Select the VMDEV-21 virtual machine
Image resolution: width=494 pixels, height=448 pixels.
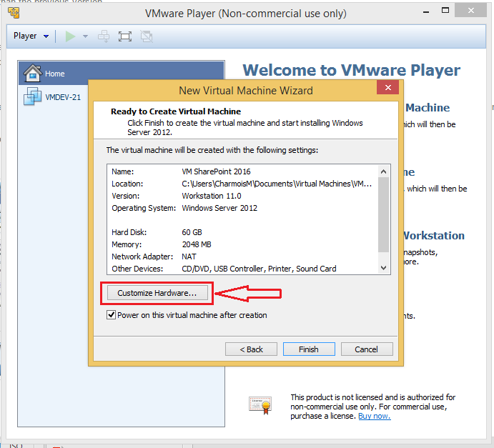click(53, 96)
